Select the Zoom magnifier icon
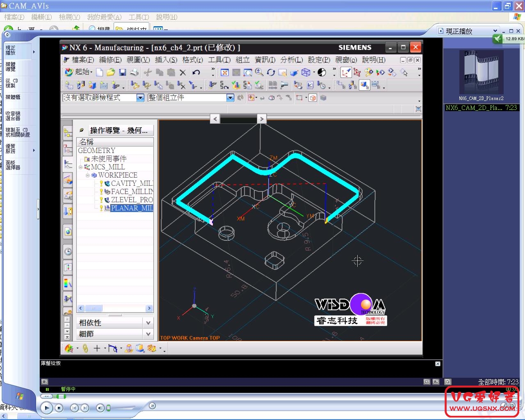This screenshot has width=525, height=420. click(x=259, y=72)
